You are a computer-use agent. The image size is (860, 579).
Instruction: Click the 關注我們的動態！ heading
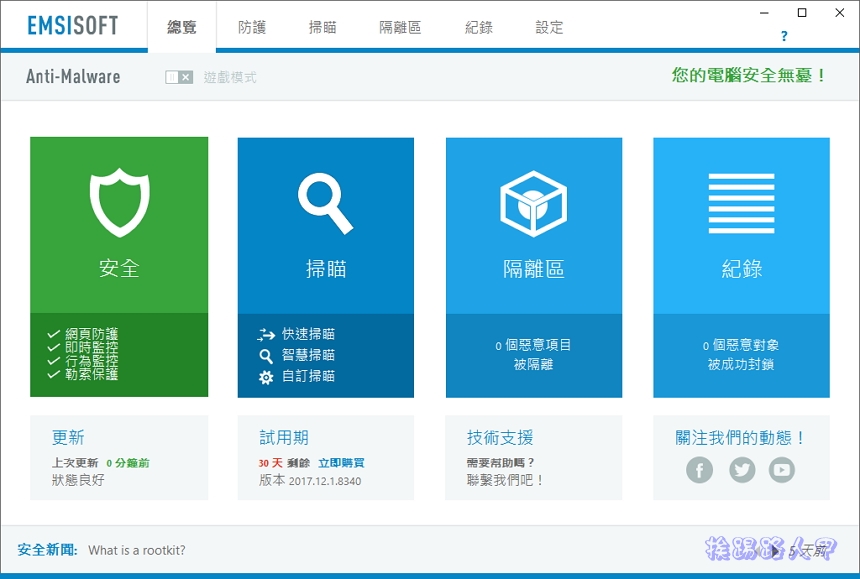coord(741,438)
